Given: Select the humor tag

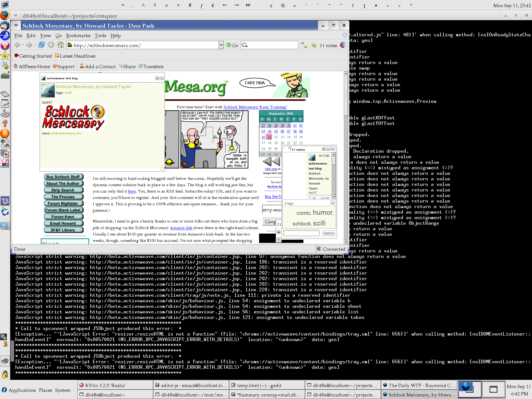Looking at the screenshot, I should pyautogui.click(x=323, y=213).
